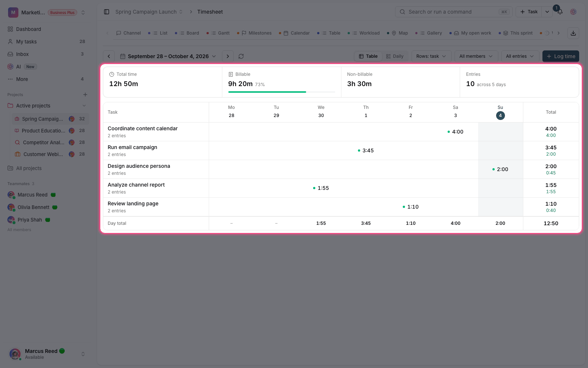The width and height of the screenshot is (588, 368).
Task: Open the notifications bell
Action: [560, 12]
